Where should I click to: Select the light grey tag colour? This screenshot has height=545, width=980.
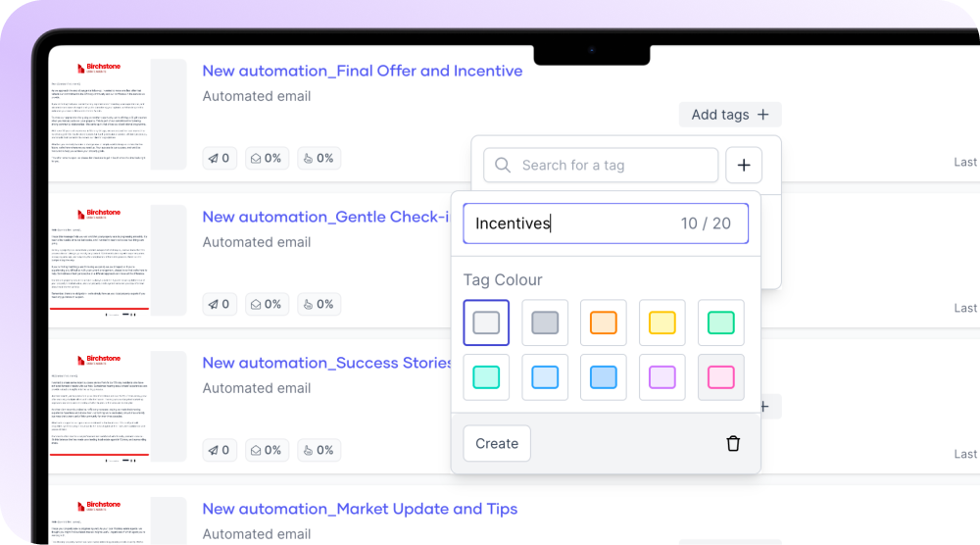[x=486, y=322]
